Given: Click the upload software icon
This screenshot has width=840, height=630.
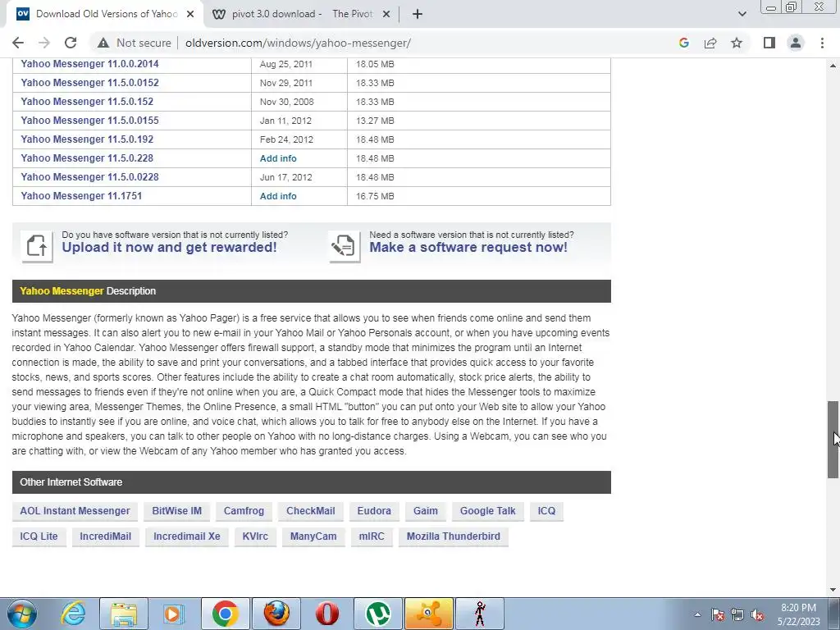Looking at the screenshot, I should pyautogui.click(x=37, y=246).
